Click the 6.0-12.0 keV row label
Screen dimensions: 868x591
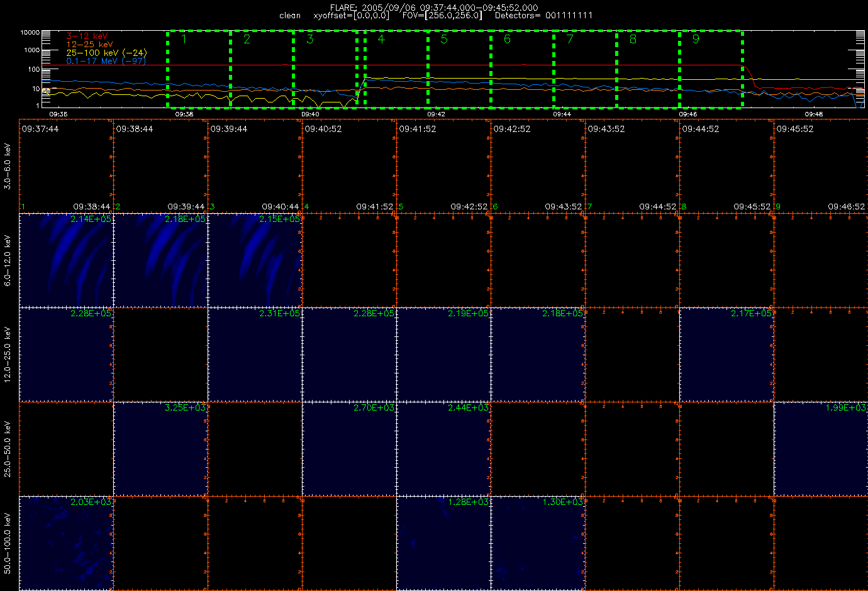click(x=8, y=260)
